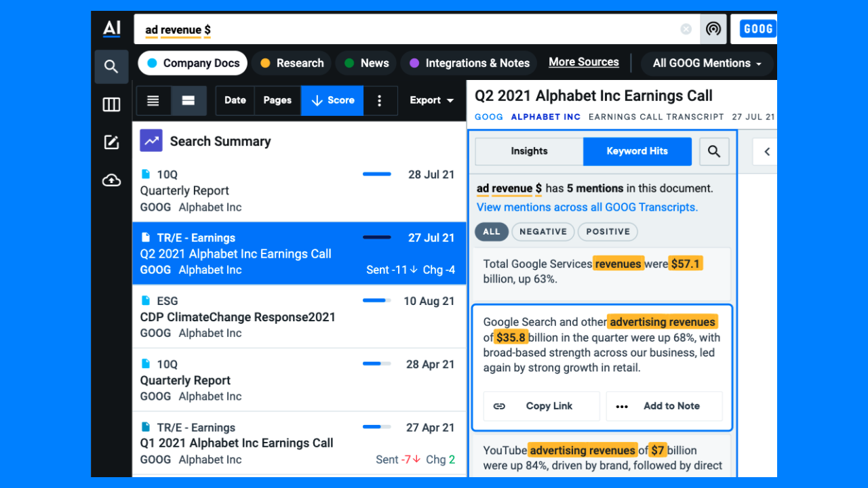Select the YouTube advertising revenues hit
The height and width of the screenshot is (488, 868).
point(601,455)
